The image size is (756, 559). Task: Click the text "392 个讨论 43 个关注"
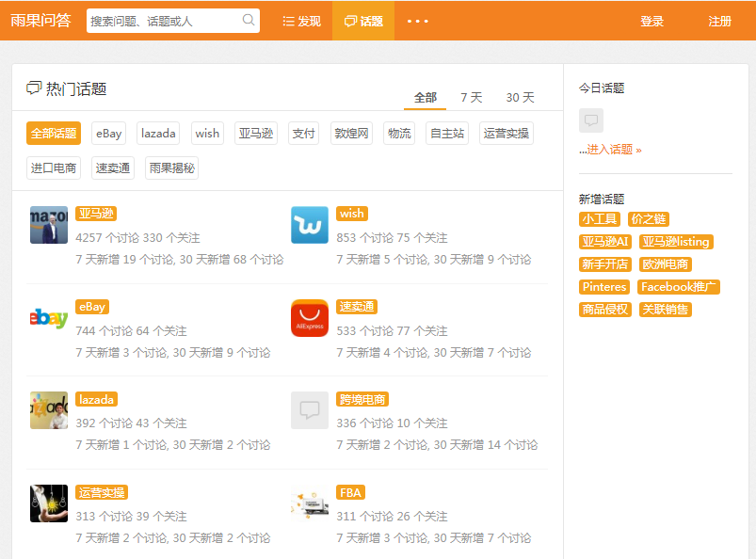pyautogui.click(x=131, y=423)
